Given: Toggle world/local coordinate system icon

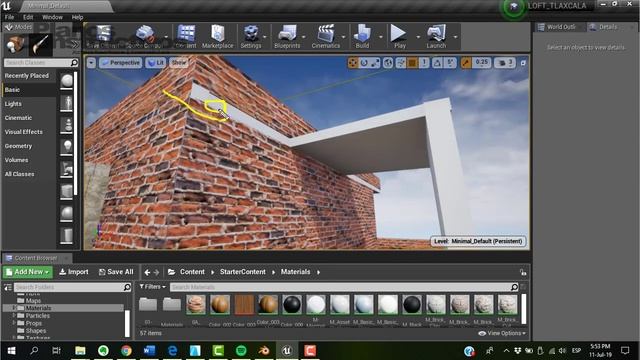Looking at the screenshot, I should click(x=388, y=62).
